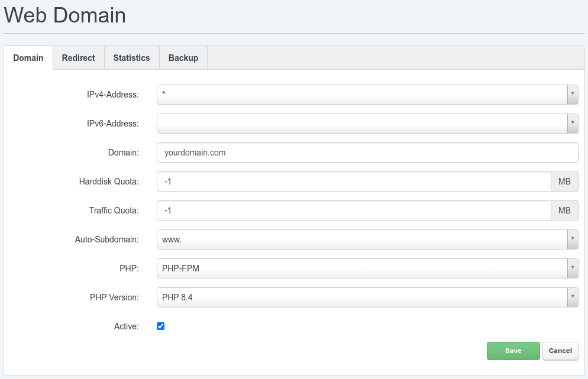Click the PHP Version label

coord(114,297)
